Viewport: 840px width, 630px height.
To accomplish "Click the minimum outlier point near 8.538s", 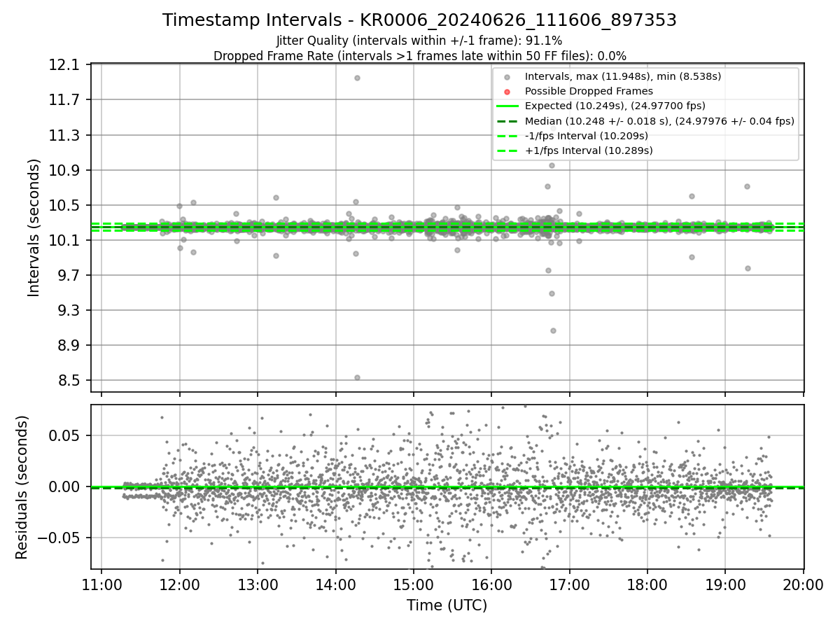I will (357, 377).
